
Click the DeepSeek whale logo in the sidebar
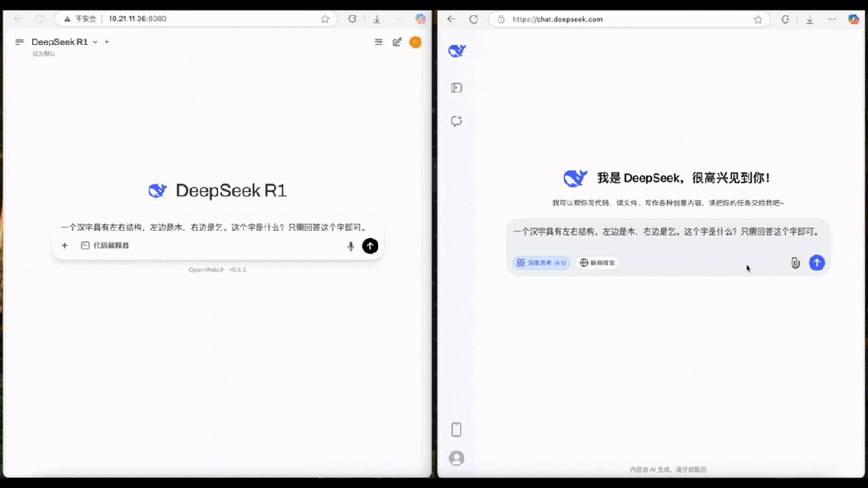pyautogui.click(x=457, y=51)
